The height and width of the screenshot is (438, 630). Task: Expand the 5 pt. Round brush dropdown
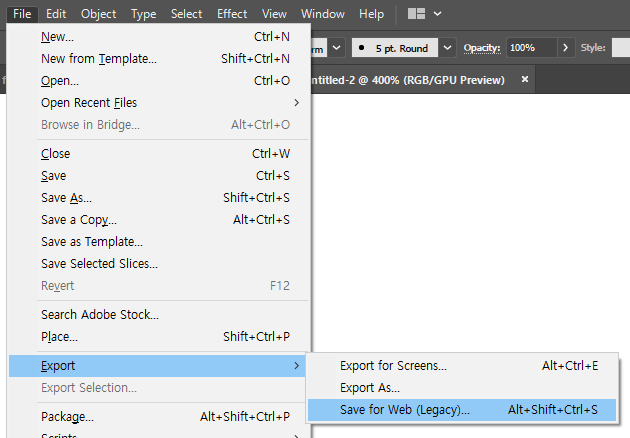447,47
